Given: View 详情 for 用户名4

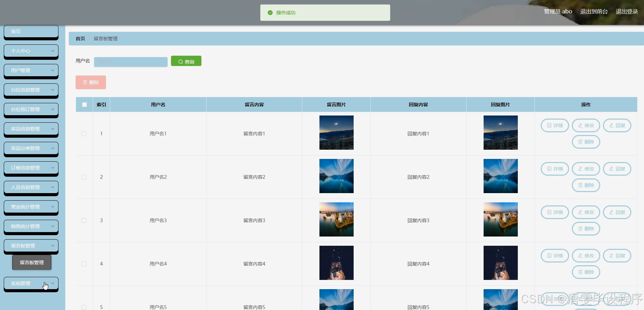Looking at the screenshot, I should (x=554, y=256).
